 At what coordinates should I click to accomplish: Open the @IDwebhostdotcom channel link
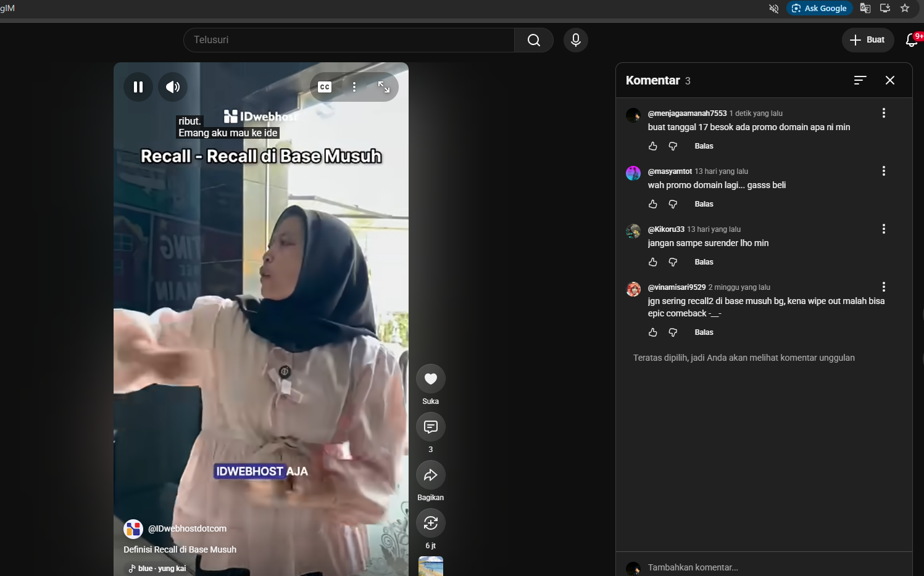[187, 529]
